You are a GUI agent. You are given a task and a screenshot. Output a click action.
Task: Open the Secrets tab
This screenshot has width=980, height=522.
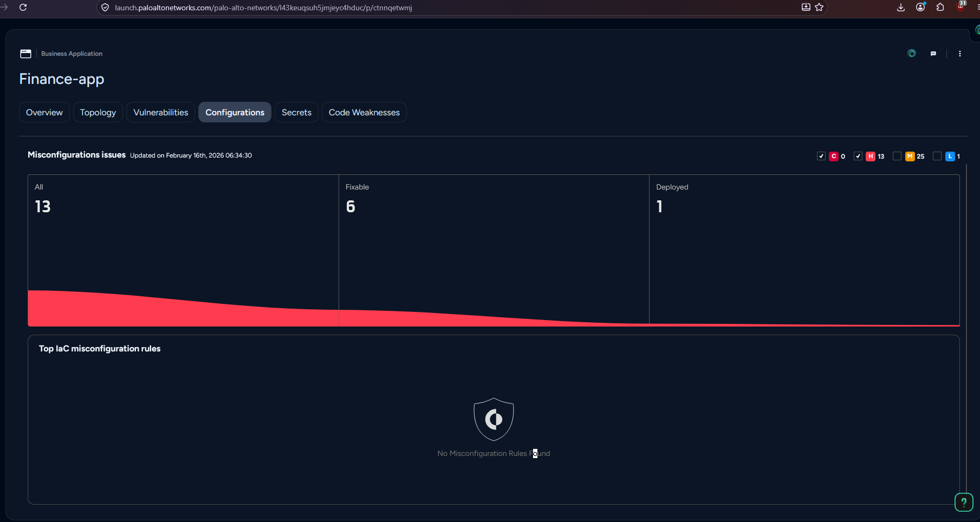[x=297, y=112]
